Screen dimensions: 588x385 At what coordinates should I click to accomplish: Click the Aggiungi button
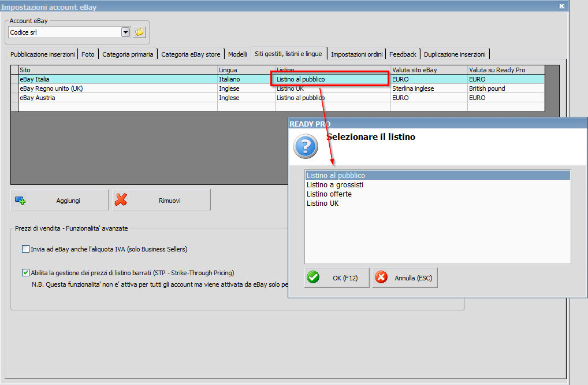(x=60, y=200)
